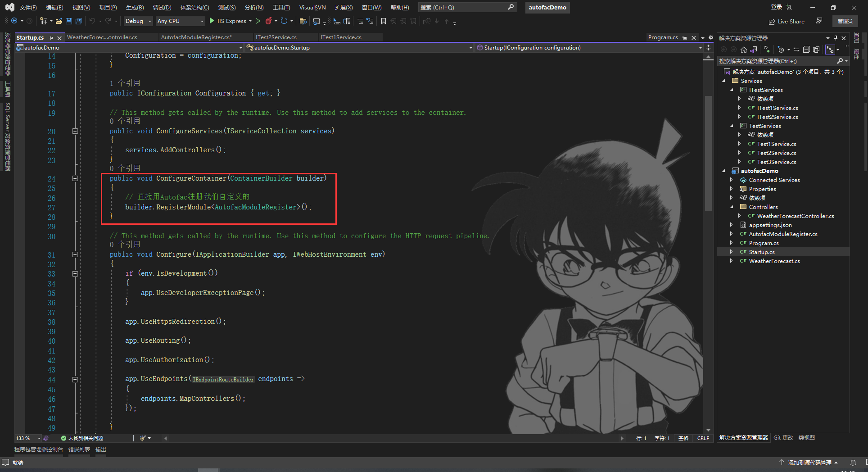The image size is (868, 472).
Task: Select Startup.cs in Solution Explorer
Action: (762, 252)
